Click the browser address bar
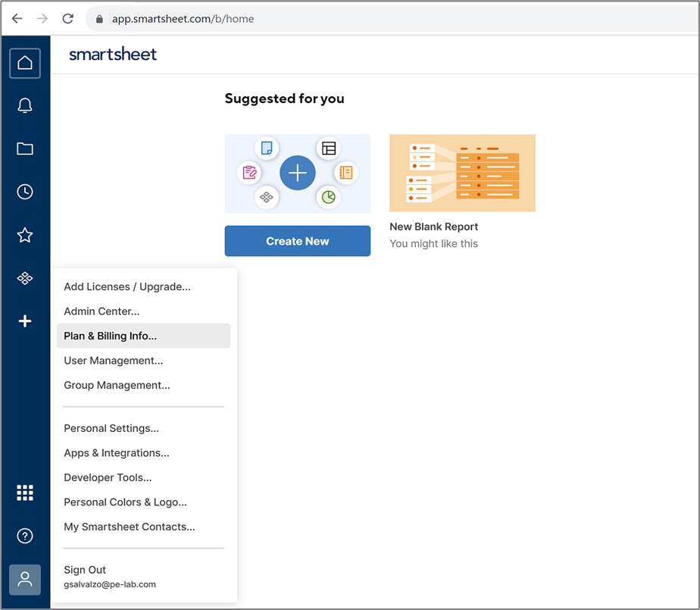 pyautogui.click(x=379, y=18)
